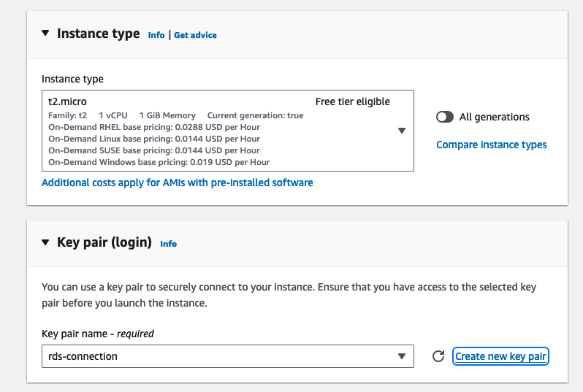Screen dimensions: 583x392
Task: Click the Free tier eligible label
Action: (x=352, y=101)
